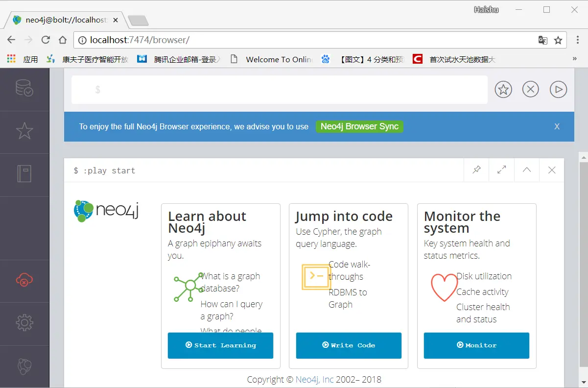Screen dimensions: 588x388
Task: Click the Haishu profile button
Action: pos(486,9)
